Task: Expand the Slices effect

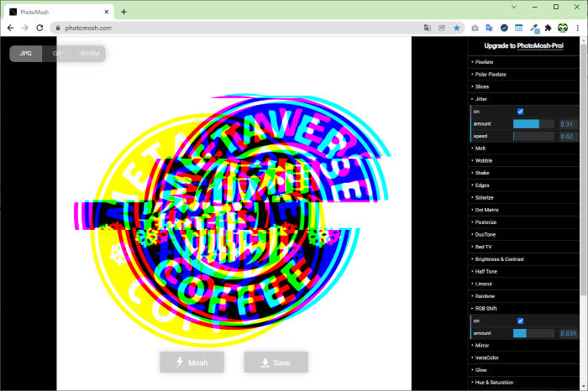Action: click(524, 86)
